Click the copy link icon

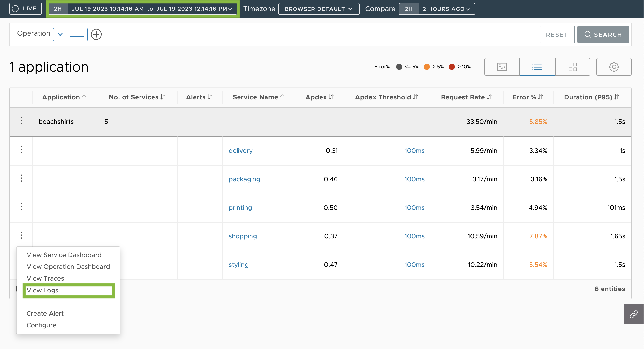(634, 314)
